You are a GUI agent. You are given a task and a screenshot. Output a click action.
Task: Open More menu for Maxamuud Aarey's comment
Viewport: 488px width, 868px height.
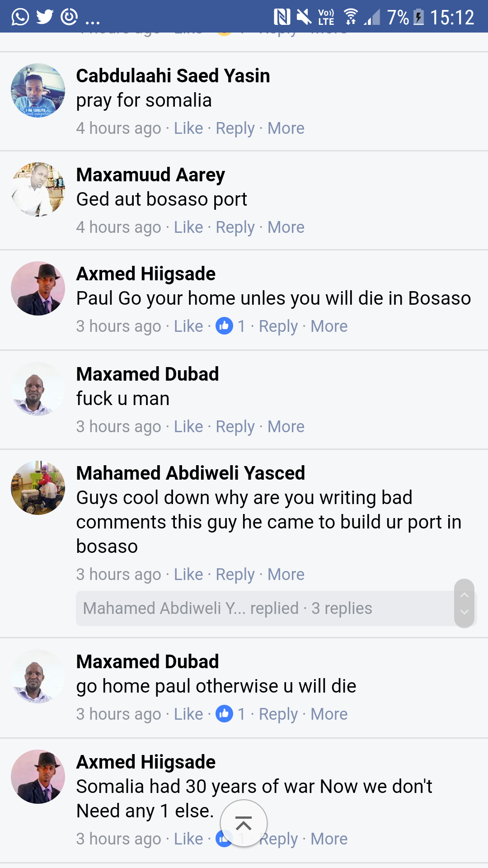pyautogui.click(x=286, y=227)
